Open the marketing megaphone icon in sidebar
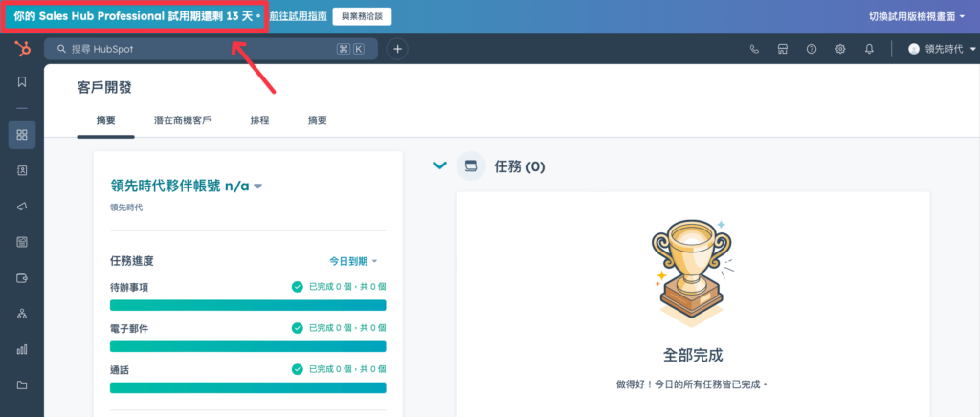Screen dimensions: 980x417 (x=22, y=206)
